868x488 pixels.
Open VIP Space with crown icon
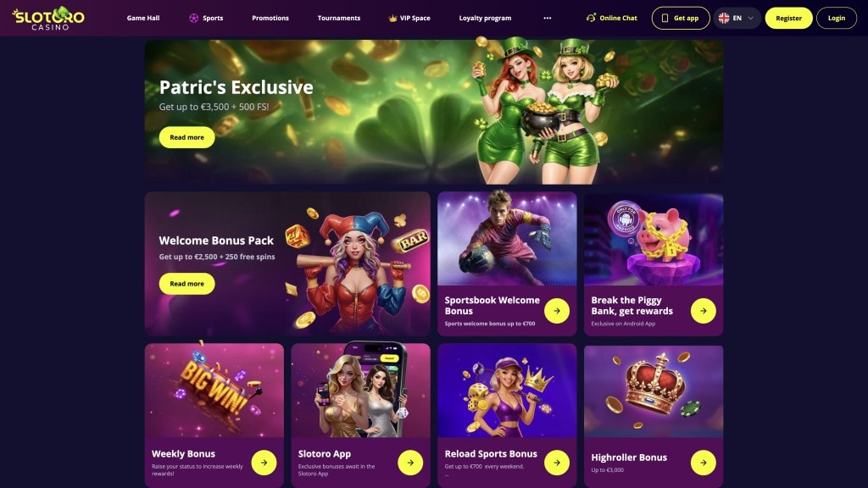[x=409, y=19]
